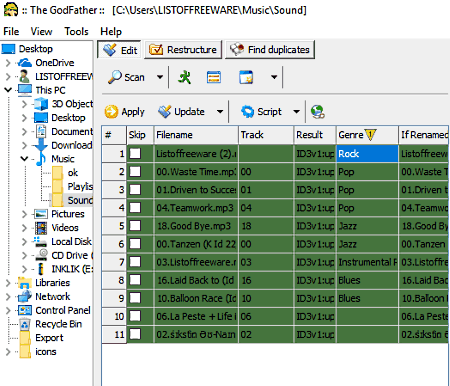This screenshot has width=450, height=386.
Task: Click the Skip column header
Action: click(x=140, y=135)
